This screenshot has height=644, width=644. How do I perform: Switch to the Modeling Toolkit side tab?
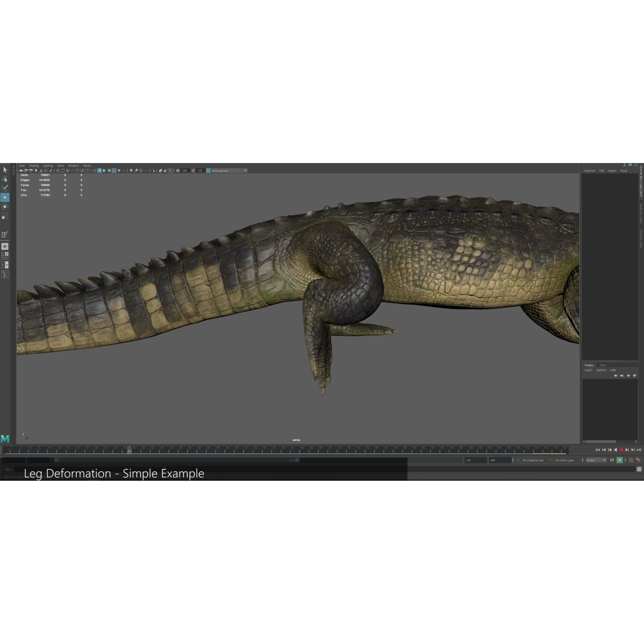pyautogui.click(x=641, y=213)
